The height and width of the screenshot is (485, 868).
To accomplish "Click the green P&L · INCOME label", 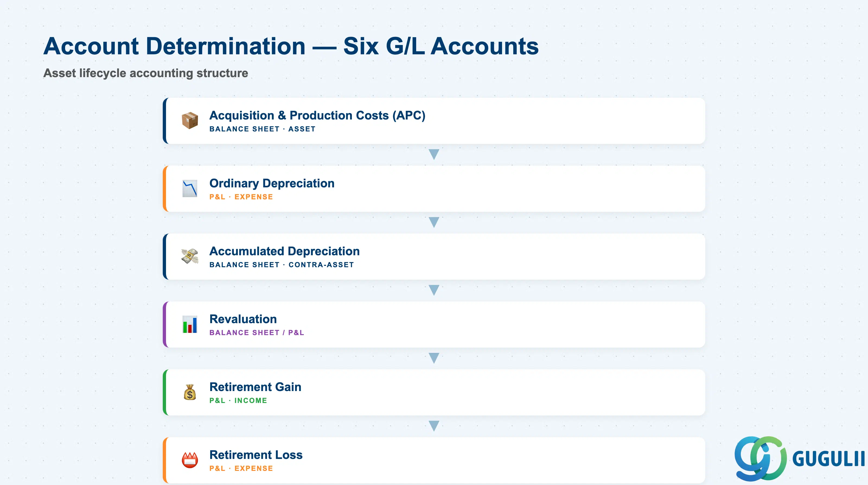I will pos(238,400).
